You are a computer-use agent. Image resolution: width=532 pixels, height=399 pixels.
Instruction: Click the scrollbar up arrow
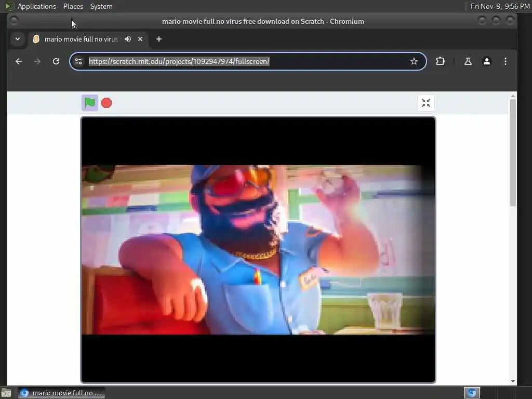(x=513, y=96)
